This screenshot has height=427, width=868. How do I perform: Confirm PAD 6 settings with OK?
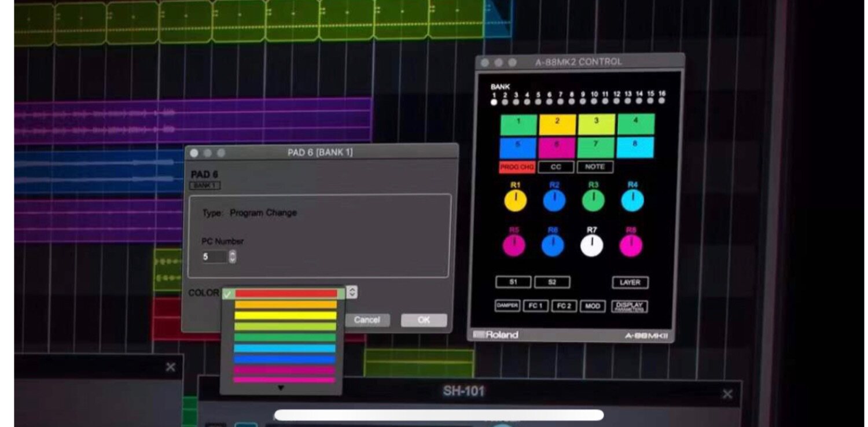click(424, 320)
